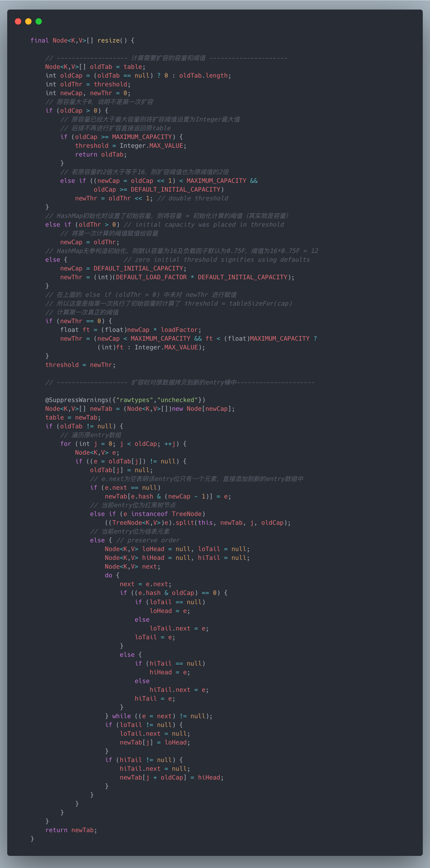Click the red close dot
The height and width of the screenshot is (868, 430).
[x=18, y=22]
